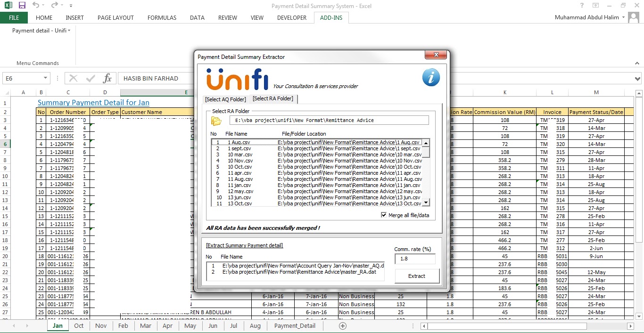Screen dimensions: 644x333
Task: Open the DATA ribbon tab
Action: 197,17
